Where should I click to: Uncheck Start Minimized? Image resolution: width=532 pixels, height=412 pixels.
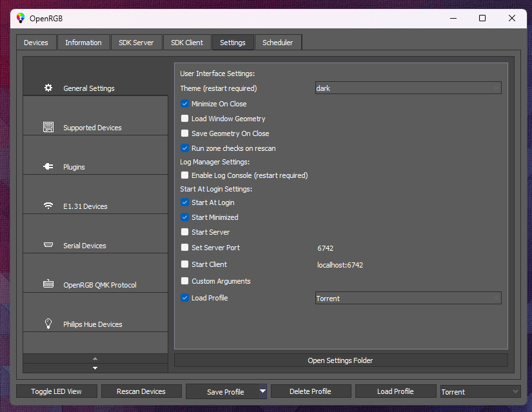click(x=184, y=217)
